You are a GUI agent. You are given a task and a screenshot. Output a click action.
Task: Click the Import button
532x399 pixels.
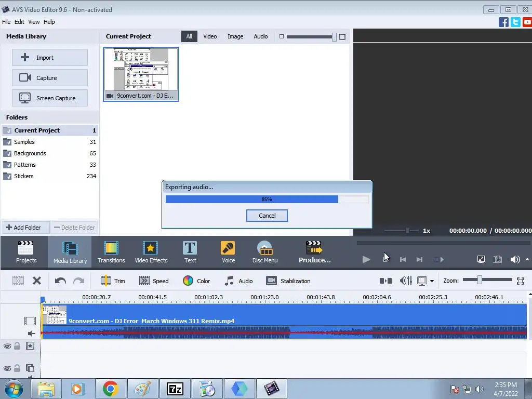[50, 57]
